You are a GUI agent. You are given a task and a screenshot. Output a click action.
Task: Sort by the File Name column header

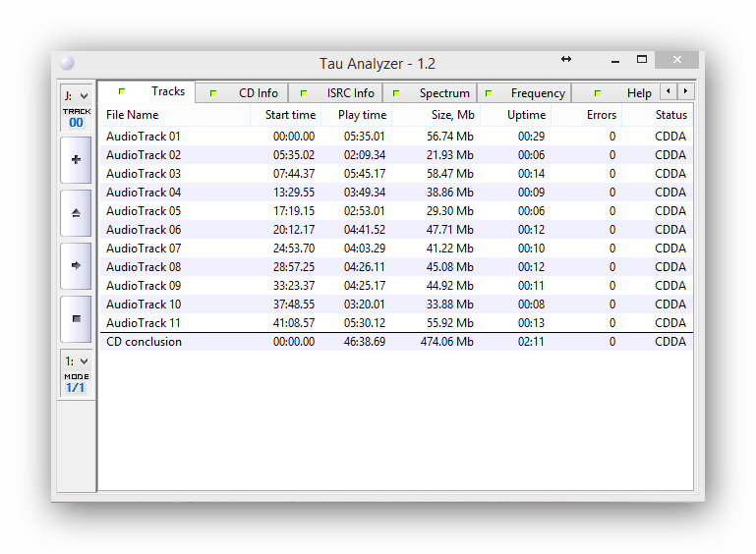pyautogui.click(x=133, y=115)
